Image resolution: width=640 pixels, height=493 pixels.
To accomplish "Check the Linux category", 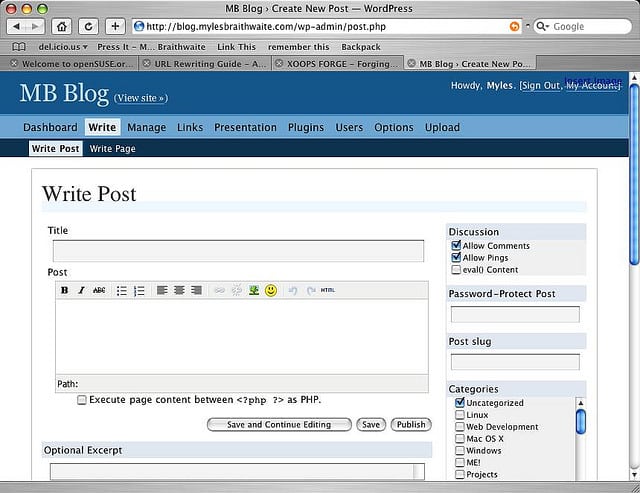I will tap(460, 415).
